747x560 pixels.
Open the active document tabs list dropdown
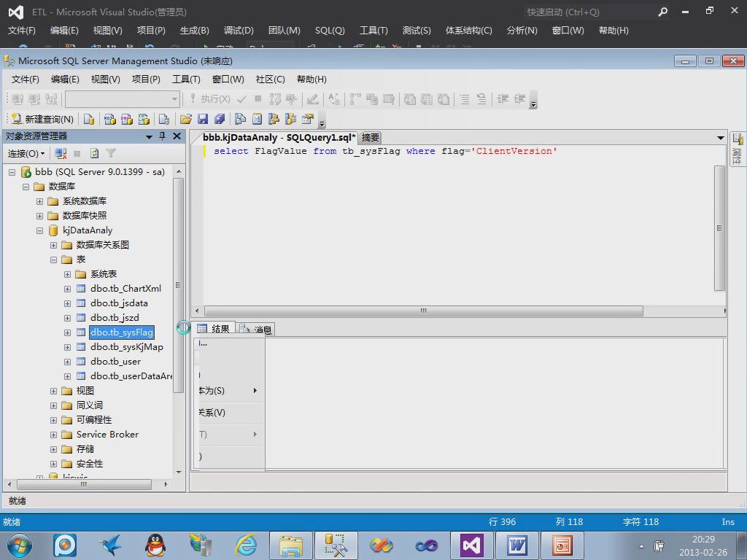720,138
